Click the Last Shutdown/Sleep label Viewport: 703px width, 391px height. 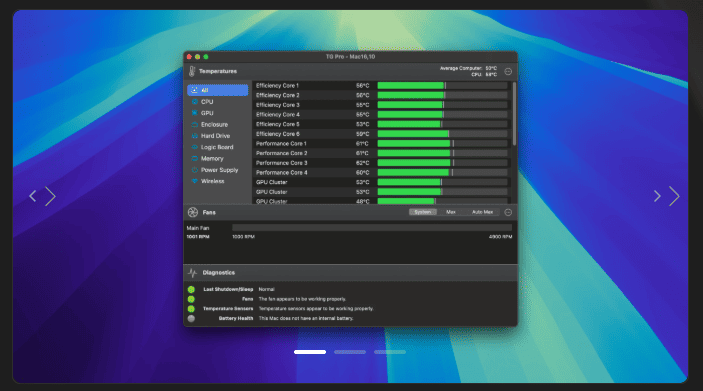228,289
